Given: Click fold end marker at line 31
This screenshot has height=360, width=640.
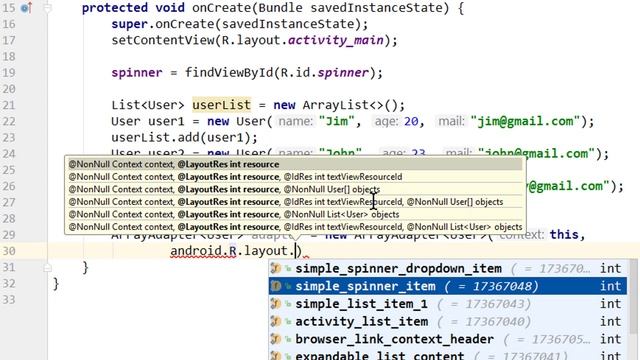Looking at the screenshot, I should click(x=47, y=267).
